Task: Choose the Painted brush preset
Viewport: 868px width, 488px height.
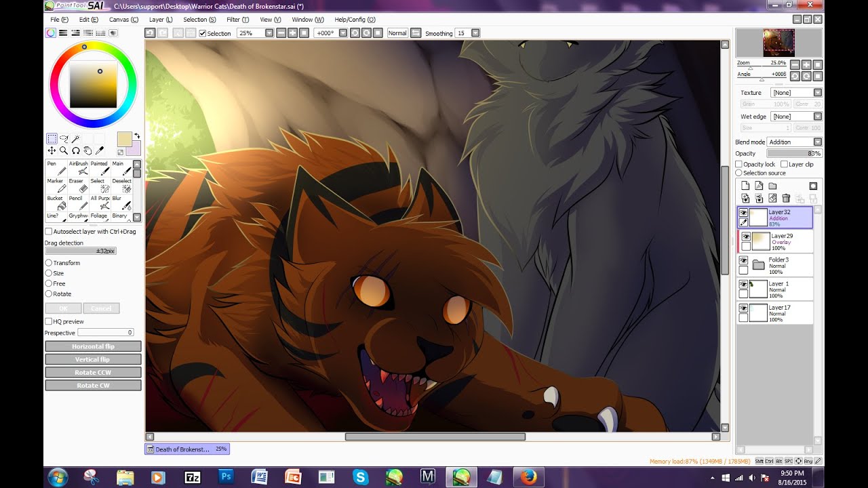Action: point(100,168)
